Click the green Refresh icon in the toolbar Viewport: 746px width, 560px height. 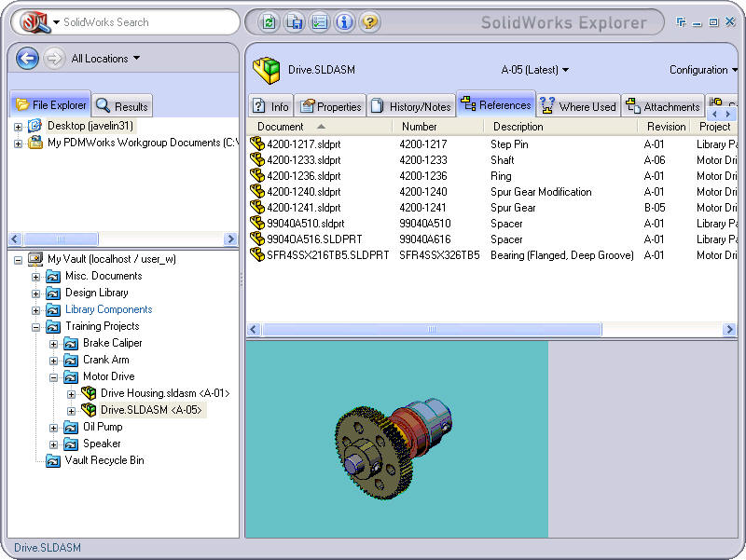[269, 22]
